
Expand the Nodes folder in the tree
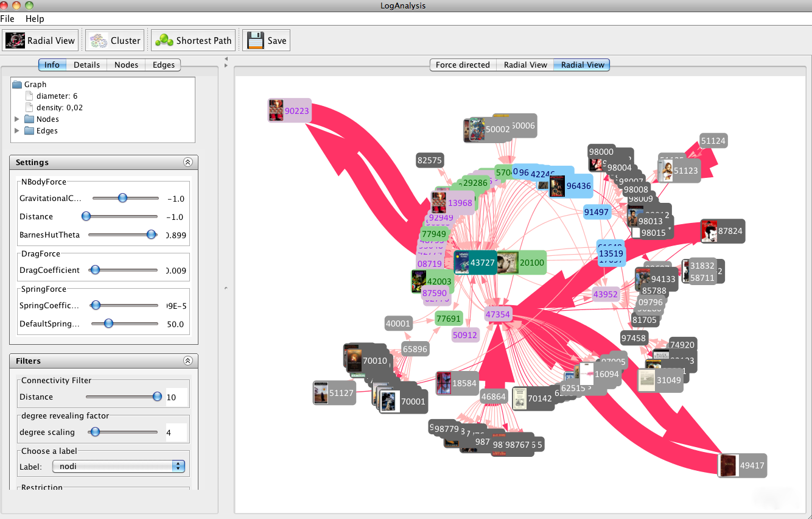[17, 119]
